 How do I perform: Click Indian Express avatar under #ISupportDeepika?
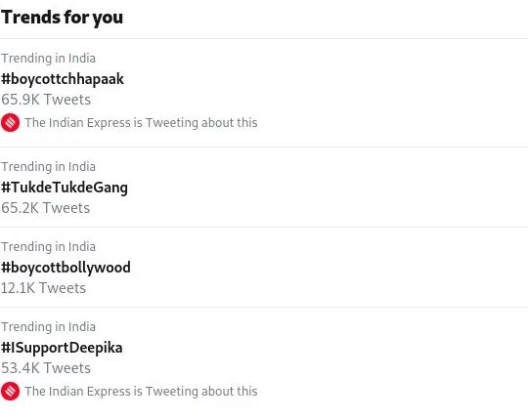tap(10, 392)
